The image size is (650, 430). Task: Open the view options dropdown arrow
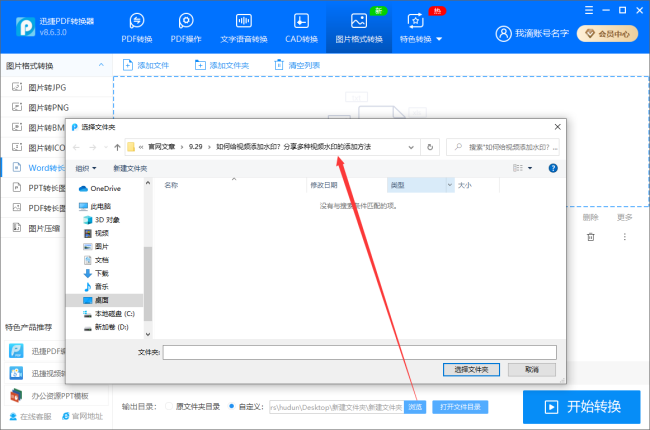click(530, 168)
